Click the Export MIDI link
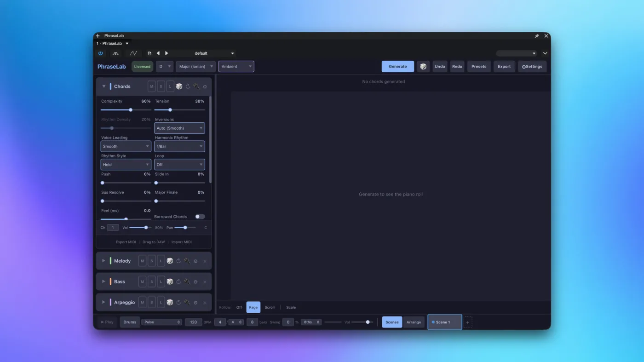The height and width of the screenshot is (362, 644). click(x=126, y=242)
